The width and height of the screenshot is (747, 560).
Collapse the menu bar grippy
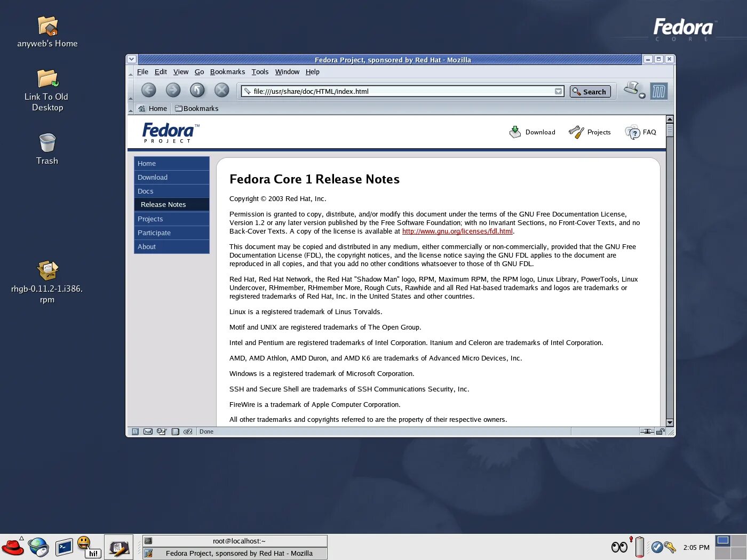coord(131,72)
